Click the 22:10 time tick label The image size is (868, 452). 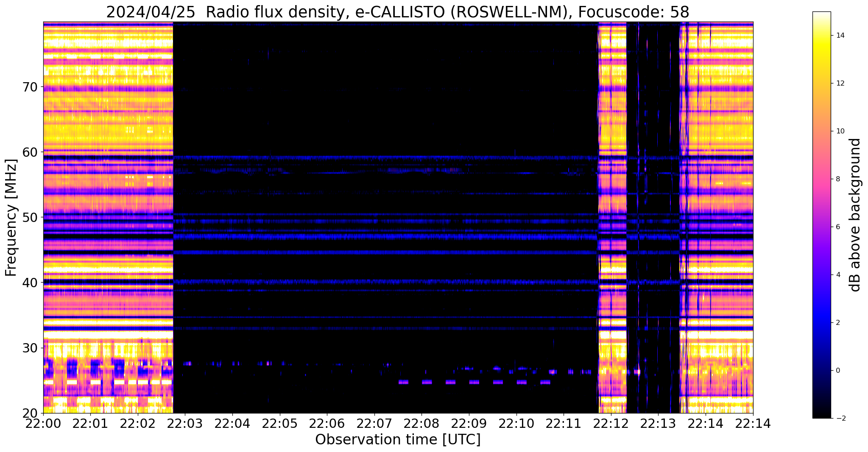pos(516,424)
